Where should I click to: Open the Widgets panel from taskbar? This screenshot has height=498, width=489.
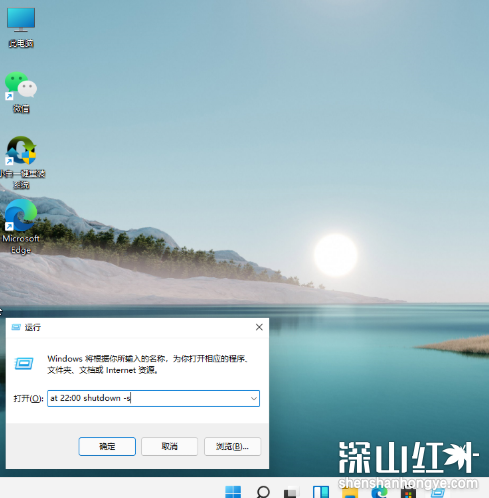tap(321, 492)
